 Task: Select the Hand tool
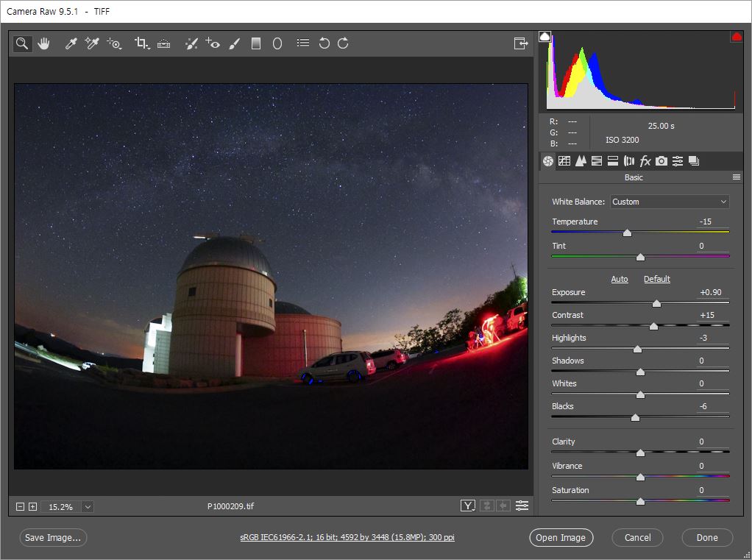pyautogui.click(x=44, y=43)
